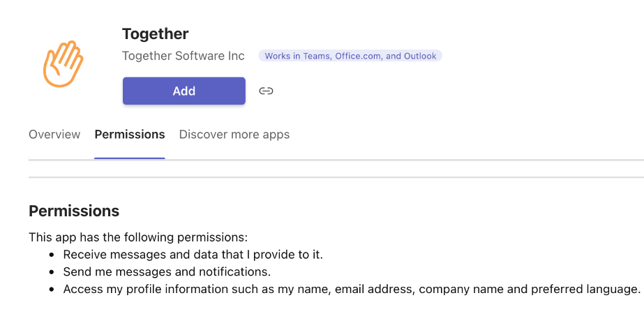
Task: Click the bold Permissions section heading
Action: tap(74, 211)
